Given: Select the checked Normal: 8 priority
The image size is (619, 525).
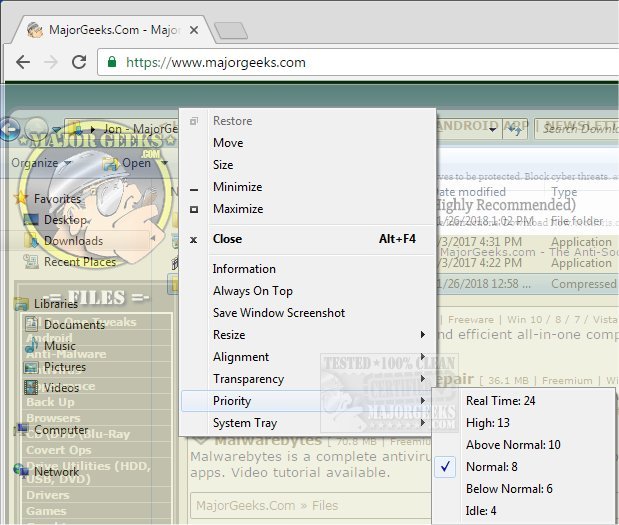Looking at the screenshot, I should tap(523, 467).
